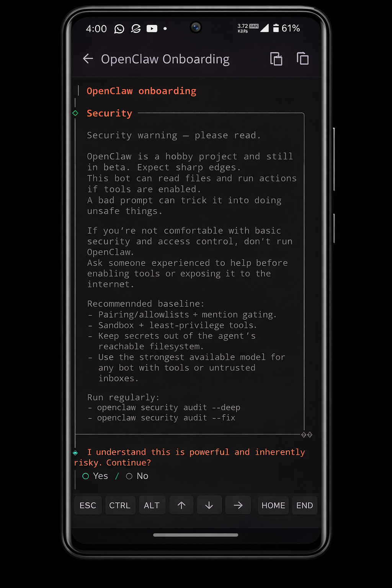Screen dimensions: 392x588
Task: Collapse the Security section via its green diamond
Action: (x=75, y=113)
